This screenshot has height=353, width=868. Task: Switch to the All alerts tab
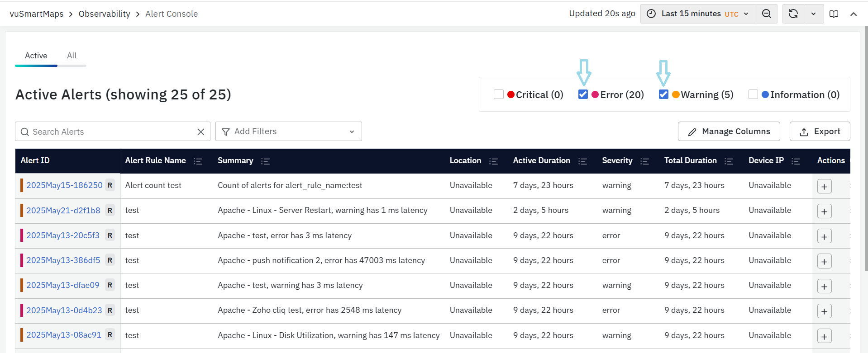(72, 56)
